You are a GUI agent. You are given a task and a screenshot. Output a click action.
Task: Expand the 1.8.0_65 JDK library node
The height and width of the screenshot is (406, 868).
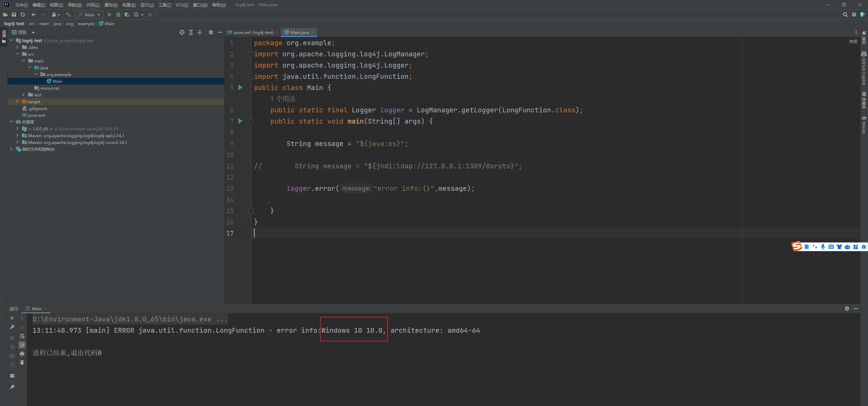point(17,129)
